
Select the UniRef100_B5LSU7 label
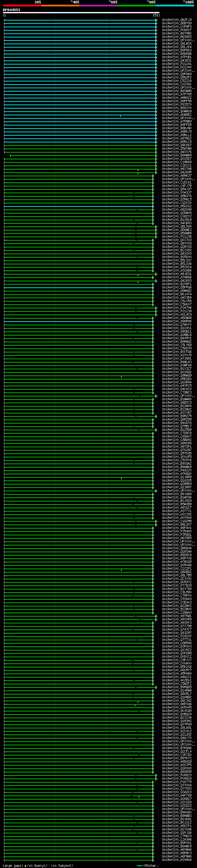(177, 260)
